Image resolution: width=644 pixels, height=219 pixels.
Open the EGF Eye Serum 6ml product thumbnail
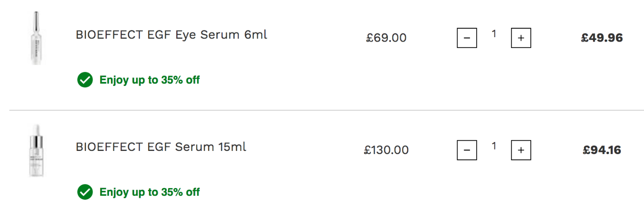tap(36, 38)
